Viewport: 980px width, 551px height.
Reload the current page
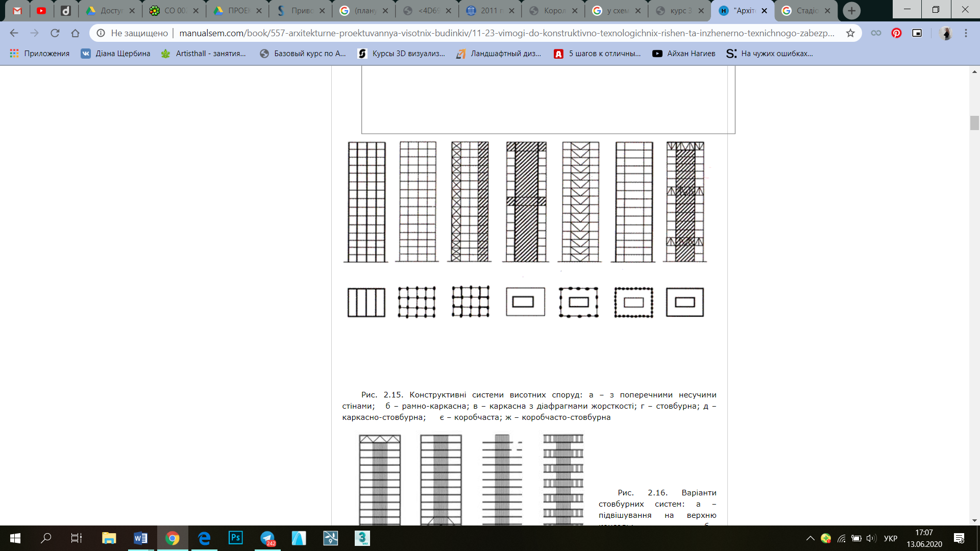pos(55,33)
